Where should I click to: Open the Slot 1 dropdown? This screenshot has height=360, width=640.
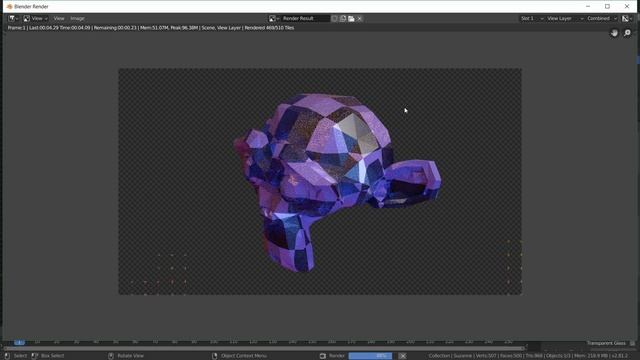tap(532, 18)
